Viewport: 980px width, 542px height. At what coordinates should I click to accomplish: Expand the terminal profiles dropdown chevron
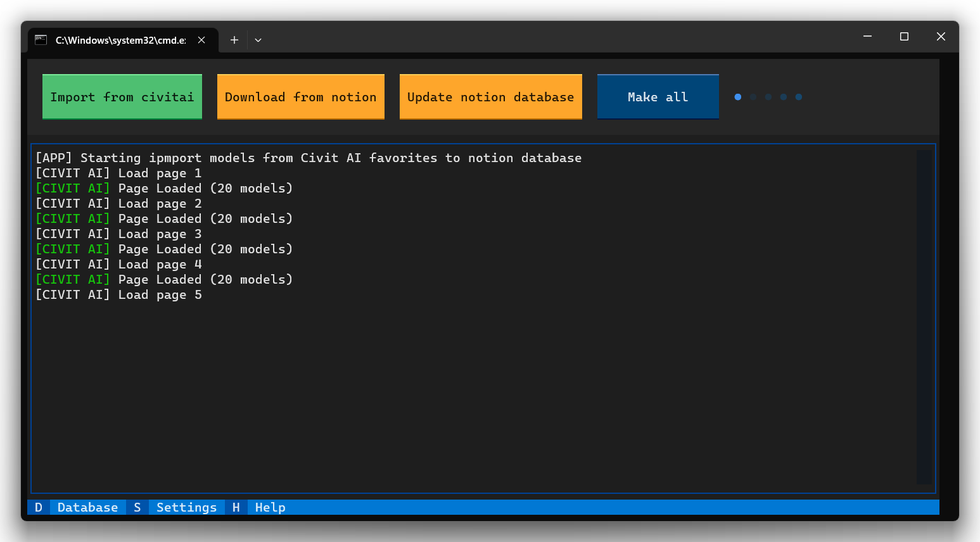pyautogui.click(x=258, y=40)
